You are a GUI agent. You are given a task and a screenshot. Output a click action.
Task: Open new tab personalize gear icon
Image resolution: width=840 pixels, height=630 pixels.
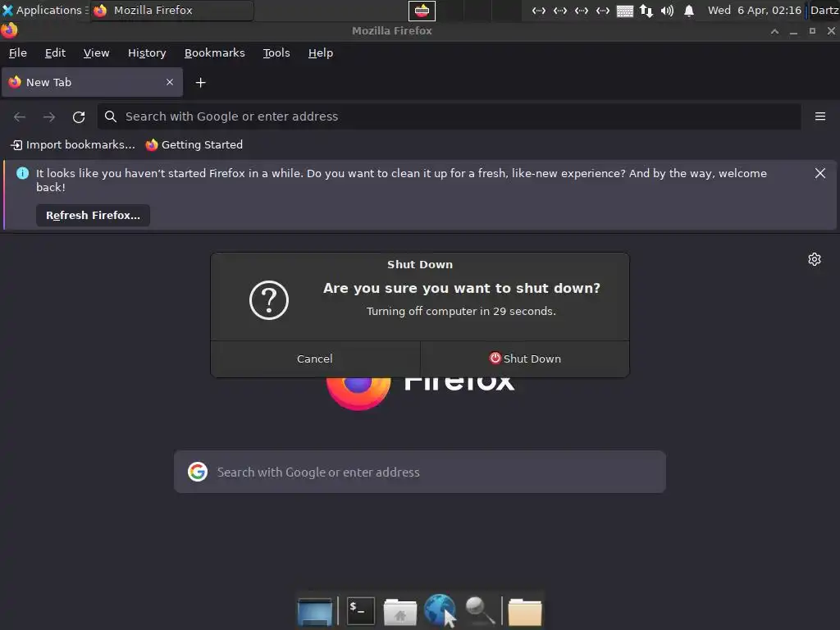815,259
